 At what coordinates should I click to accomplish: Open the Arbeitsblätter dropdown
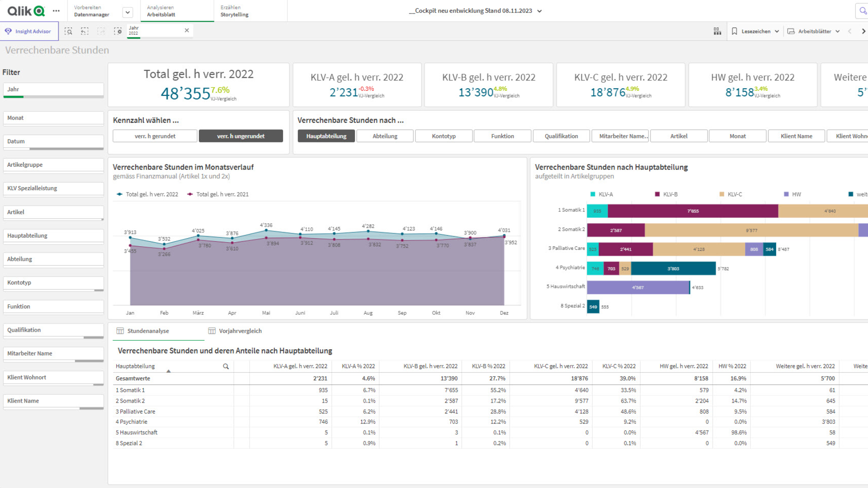[x=814, y=31]
